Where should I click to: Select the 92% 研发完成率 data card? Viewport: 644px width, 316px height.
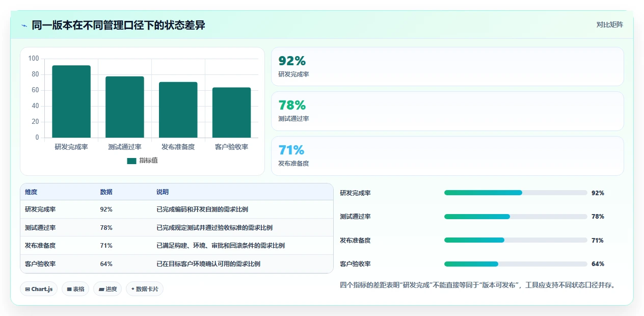point(447,67)
